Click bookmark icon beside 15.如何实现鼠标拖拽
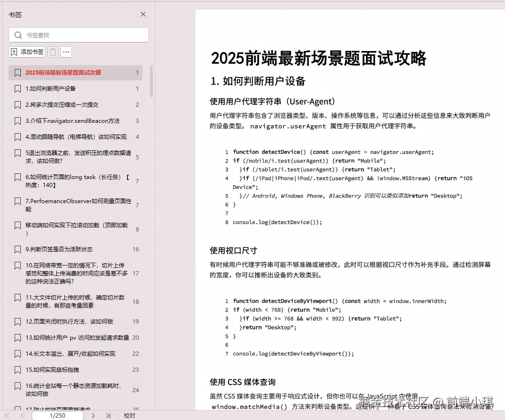Screen dimensions: 505x420 (x=17, y=370)
